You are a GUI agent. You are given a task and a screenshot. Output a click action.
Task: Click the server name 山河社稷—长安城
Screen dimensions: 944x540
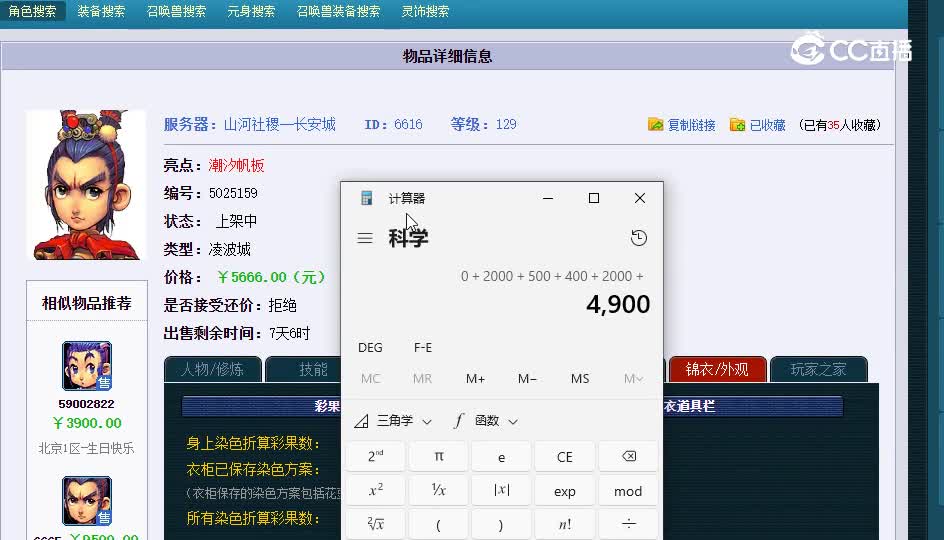click(x=279, y=125)
